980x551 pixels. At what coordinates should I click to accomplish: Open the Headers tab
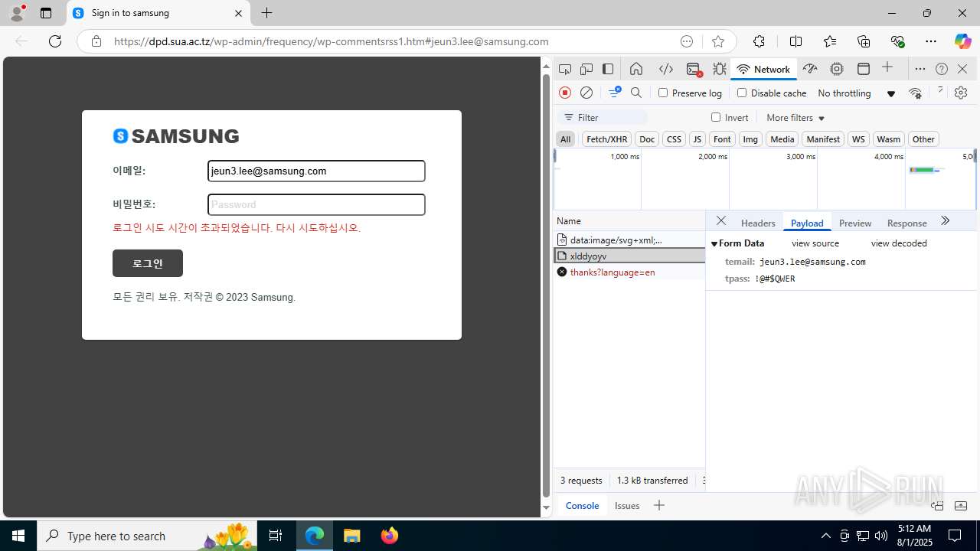click(x=758, y=223)
